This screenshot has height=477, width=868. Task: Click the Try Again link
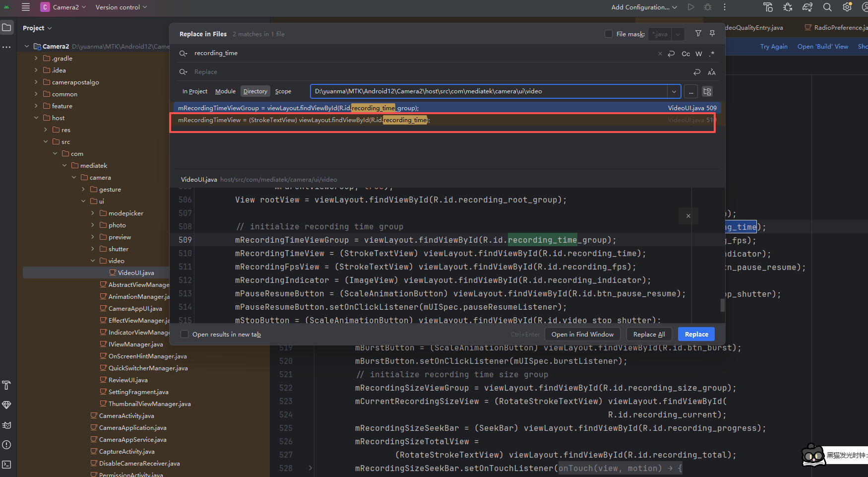pos(774,46)
